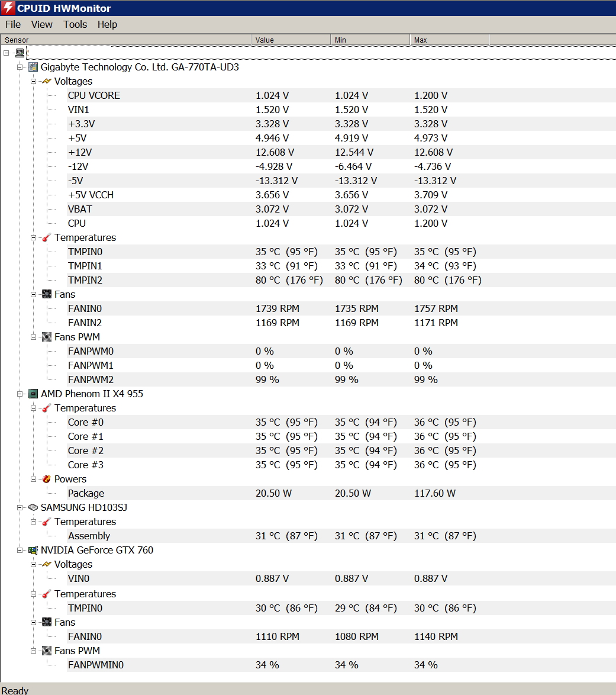Click the Powers flame icon
The width and height of the screenshot is (616, 695).
click(47, 479)
